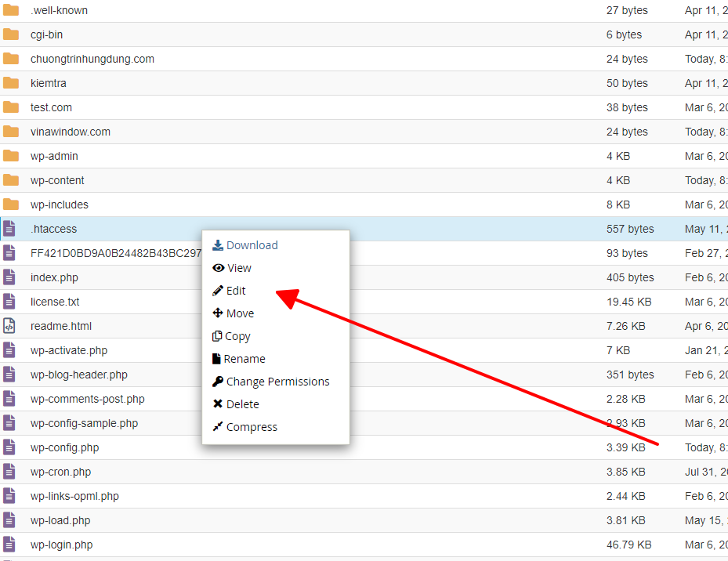Click the FF421D0BD9A0B24482B43BC297 file name
Screen dimensions: 728x561
[116, 253]
